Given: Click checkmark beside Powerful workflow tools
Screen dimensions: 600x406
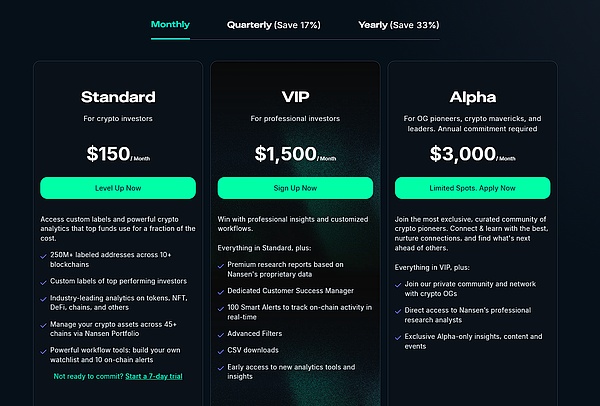Looking at the screenshot, I should pyautogui.click(x=44, y=351).
